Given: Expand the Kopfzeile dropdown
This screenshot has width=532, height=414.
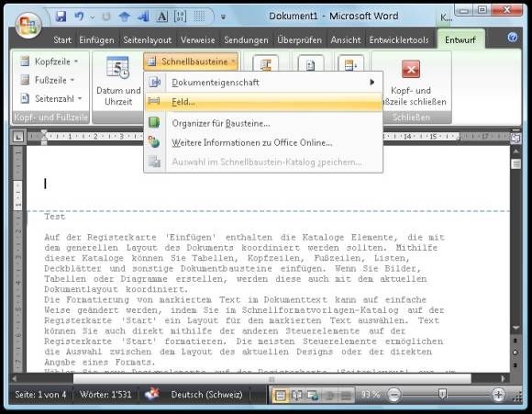Looking at the screenshot, I should (x=50, y=62).
